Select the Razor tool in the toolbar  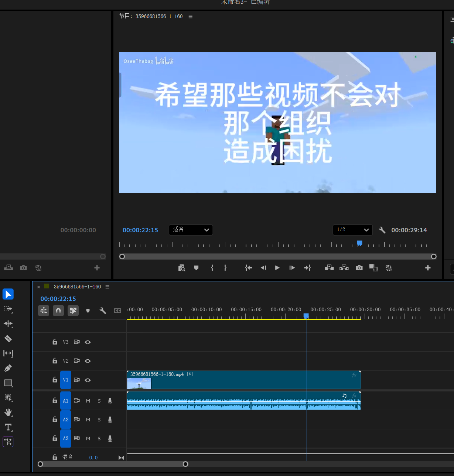(x=8, y=339)
